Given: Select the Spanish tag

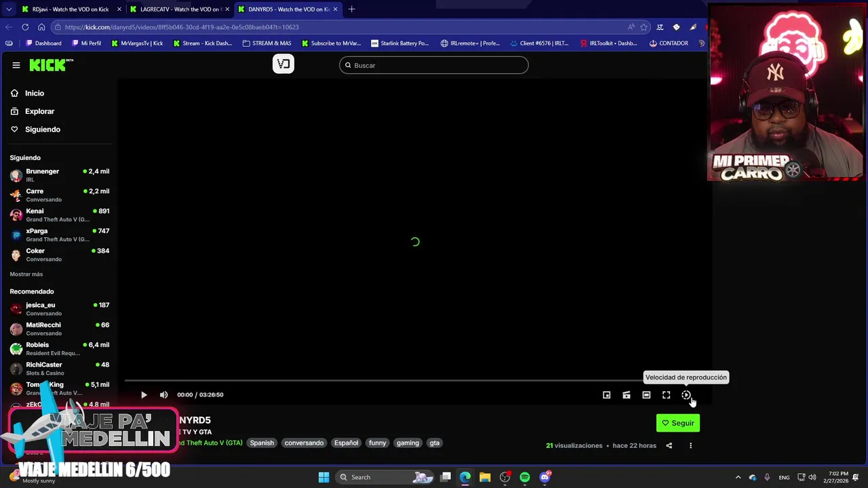Looking at the screenshot, I should click(x=262, y=443).
